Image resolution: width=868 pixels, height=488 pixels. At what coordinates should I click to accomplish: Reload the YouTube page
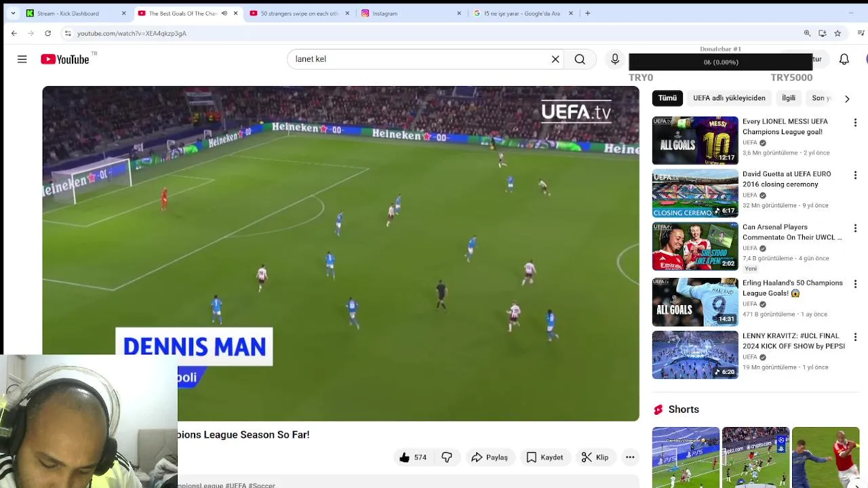pos(47,33)
